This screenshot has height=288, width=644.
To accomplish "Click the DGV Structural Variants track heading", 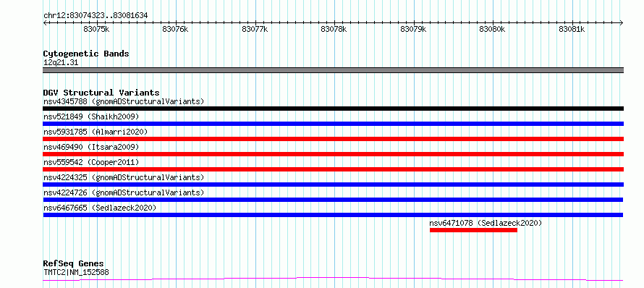I will point(101,93).
